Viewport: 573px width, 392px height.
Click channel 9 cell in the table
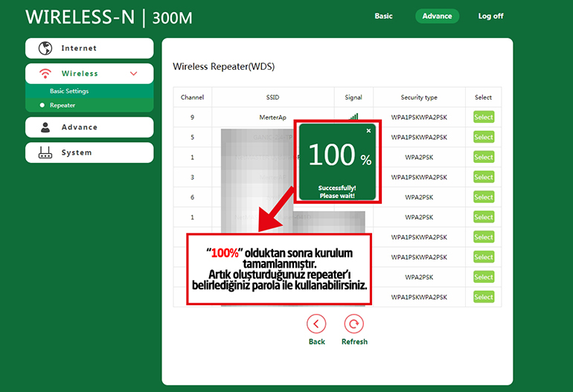[x=192, y=118]
